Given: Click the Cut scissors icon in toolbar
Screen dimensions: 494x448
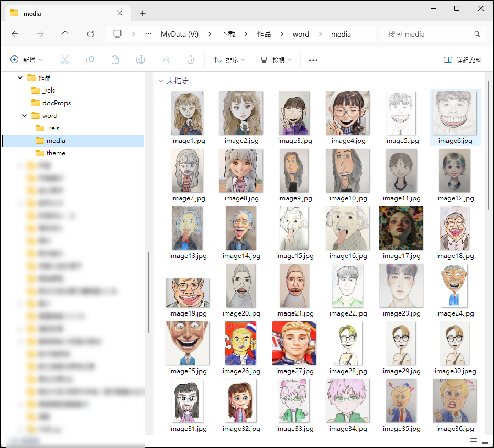Looking at the screenshot, I should click(65, 60).
